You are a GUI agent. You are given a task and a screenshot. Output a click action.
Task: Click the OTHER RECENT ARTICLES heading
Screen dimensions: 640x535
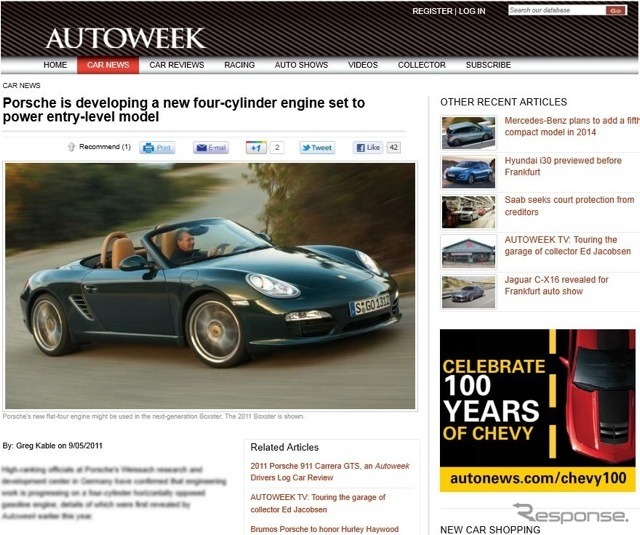(504, 102)
